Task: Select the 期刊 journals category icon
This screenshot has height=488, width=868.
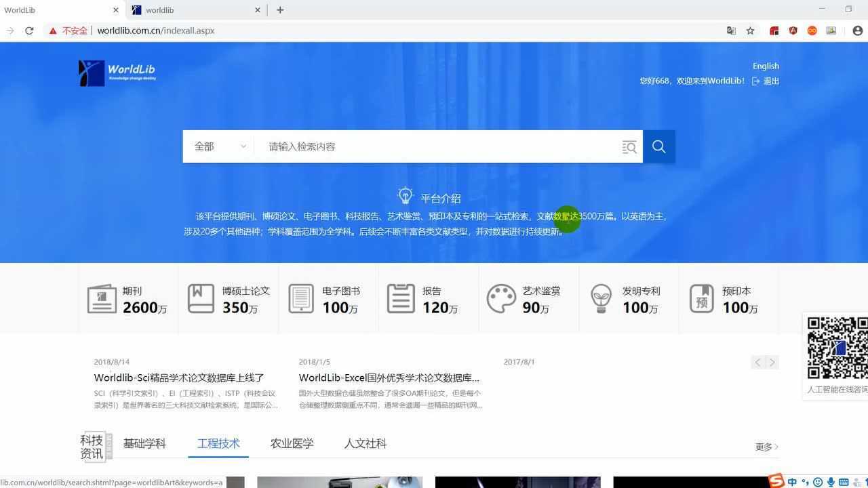Action: (x=102, y=298)
